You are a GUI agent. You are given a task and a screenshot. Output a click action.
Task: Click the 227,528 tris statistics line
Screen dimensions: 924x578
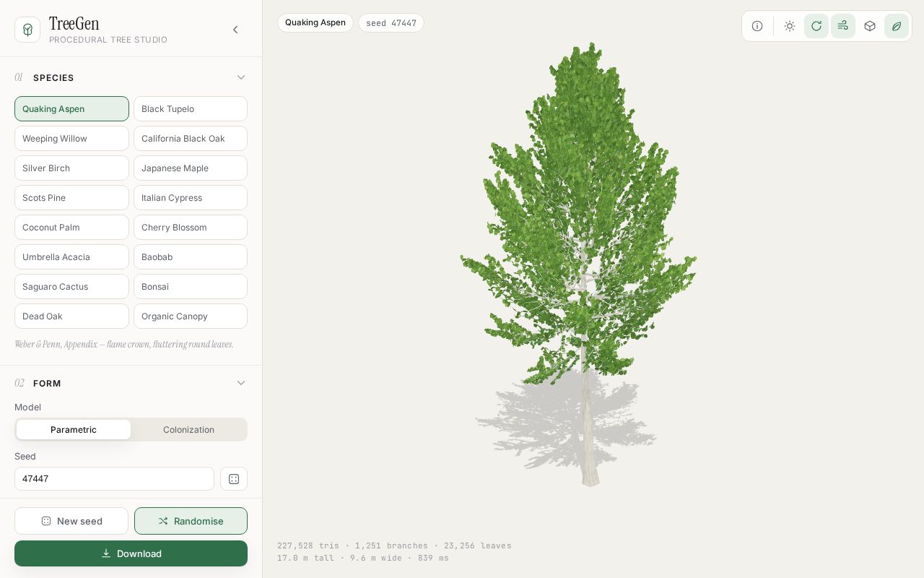tap(394, 545)
